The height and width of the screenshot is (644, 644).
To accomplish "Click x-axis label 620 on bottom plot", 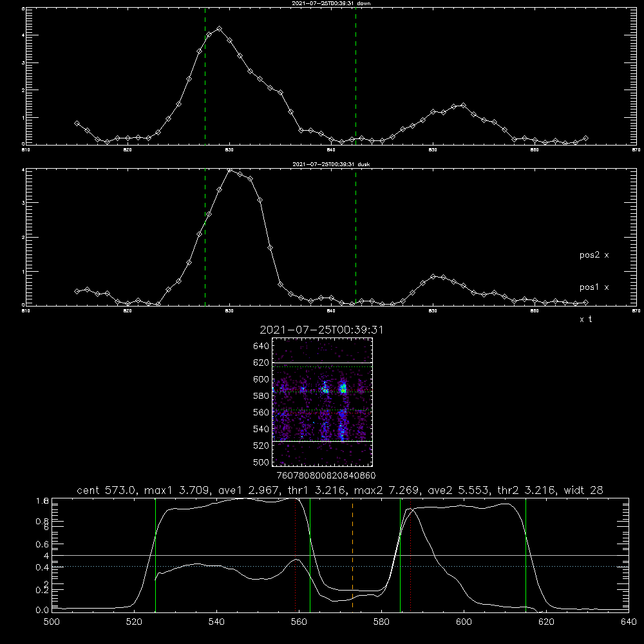I will click(x=546, y=622).
